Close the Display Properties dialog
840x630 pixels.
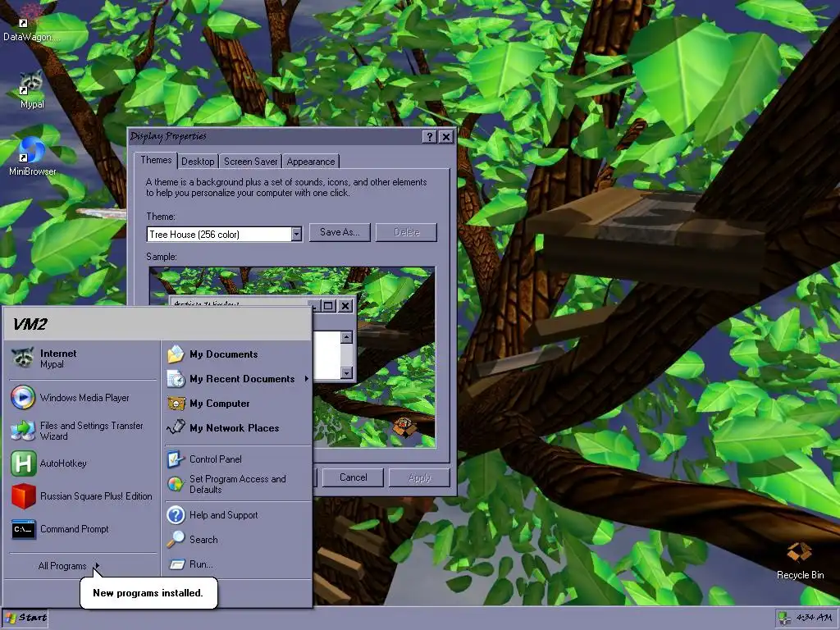pyautogui.click(x=445, y=137)
